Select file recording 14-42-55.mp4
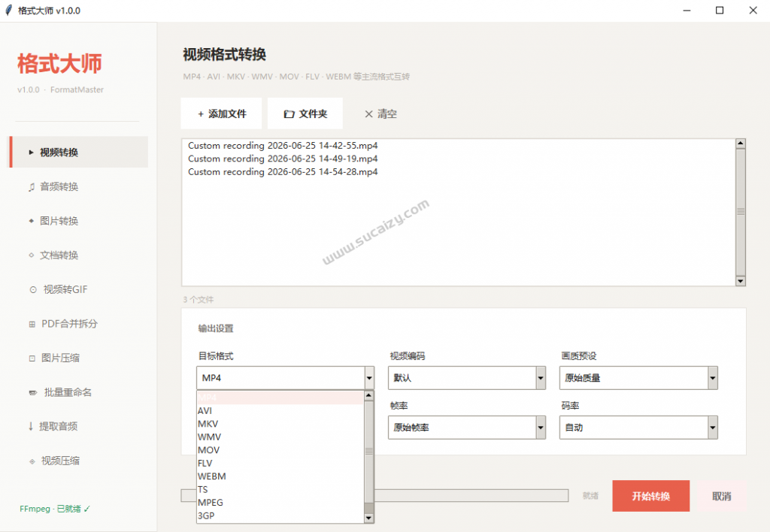This screenshot has width=770, height=532. (283, 146)
